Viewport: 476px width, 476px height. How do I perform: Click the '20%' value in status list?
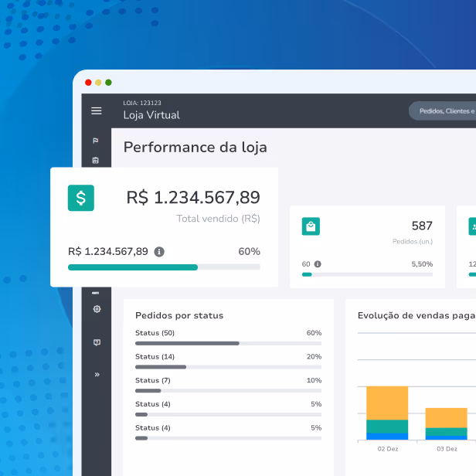(314, 357)
